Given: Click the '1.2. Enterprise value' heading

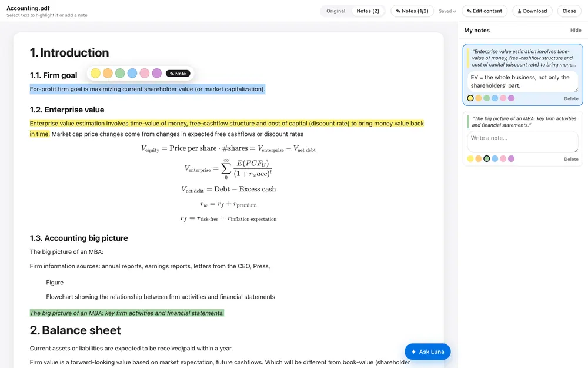Looking at the screenshot, I should tap(67, 110).
